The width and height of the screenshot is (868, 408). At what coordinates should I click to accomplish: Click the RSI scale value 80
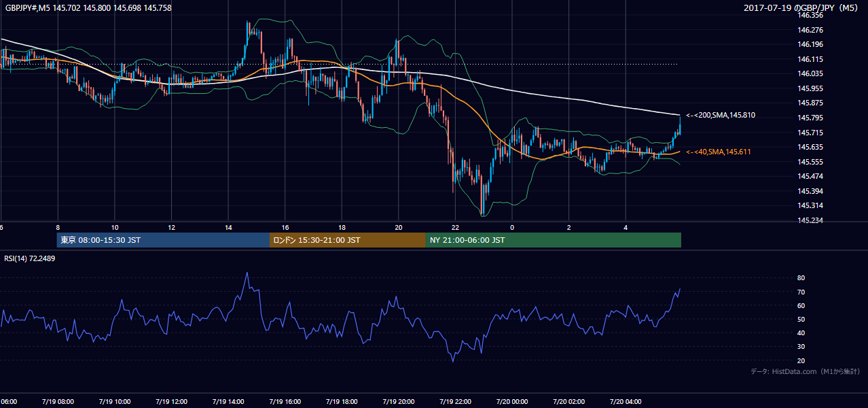[x=801, y=278]
